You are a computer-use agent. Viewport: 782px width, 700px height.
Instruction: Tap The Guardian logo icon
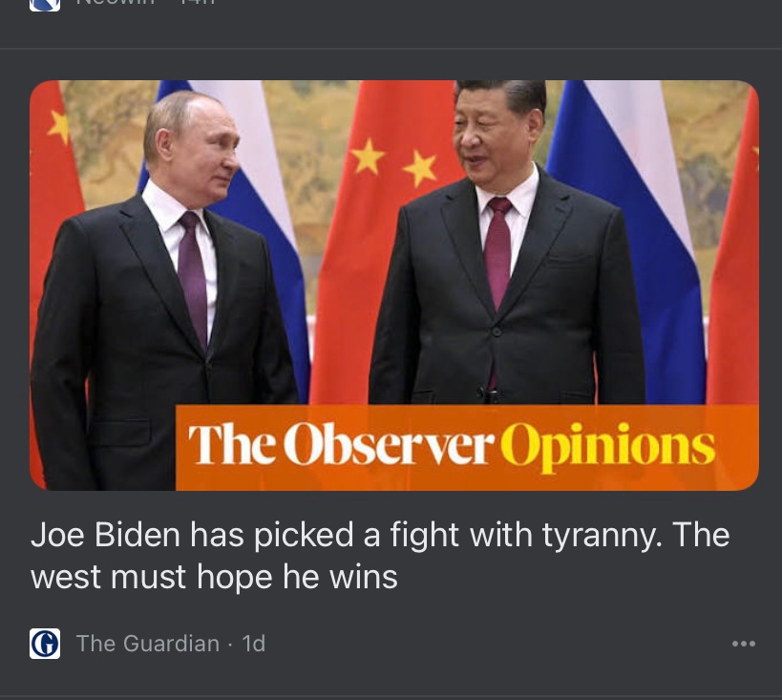pos(45,644)
